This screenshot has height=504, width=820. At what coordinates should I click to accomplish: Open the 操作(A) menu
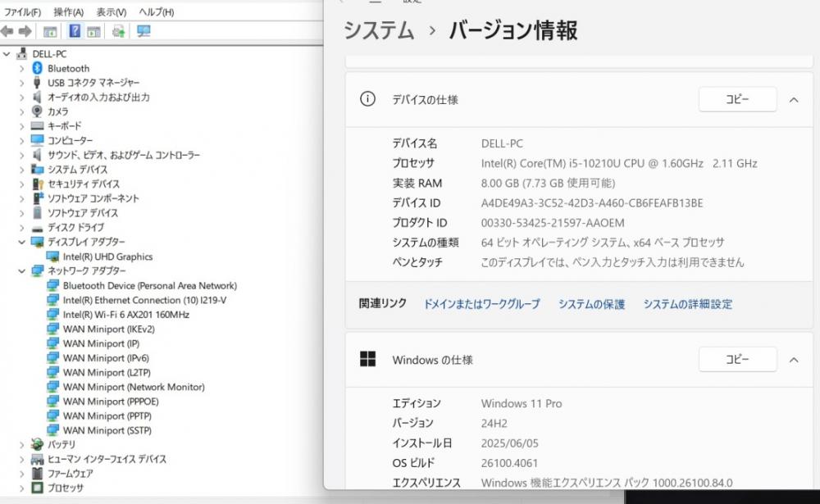(69, 11)
